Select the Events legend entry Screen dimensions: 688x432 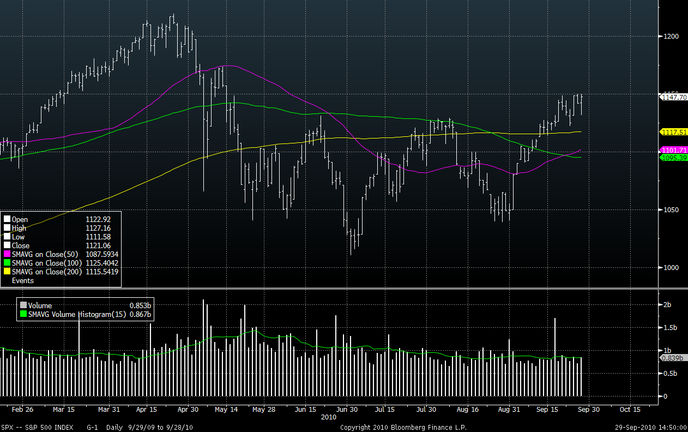[23, 282]
